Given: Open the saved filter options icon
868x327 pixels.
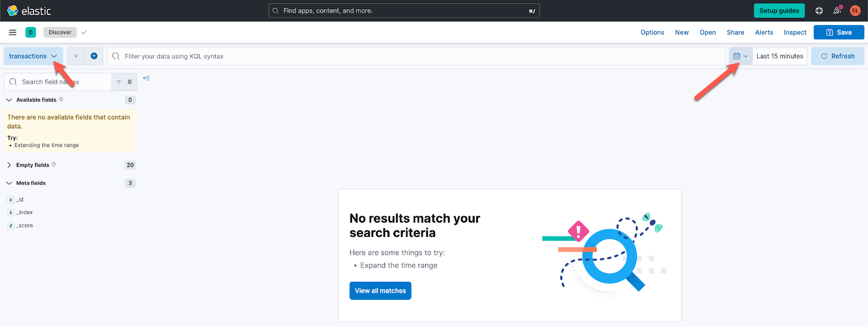Looking at the screenshot, I should point(75,56).
